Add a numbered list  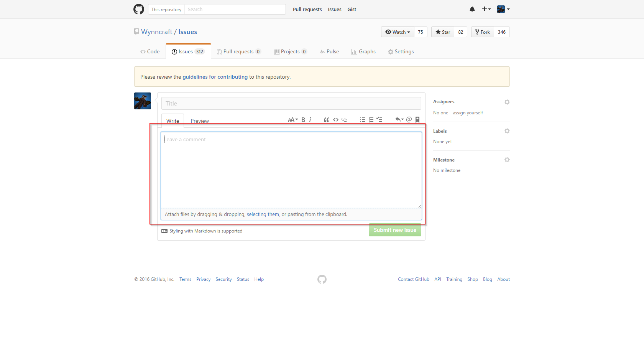[x=371, y=120]
